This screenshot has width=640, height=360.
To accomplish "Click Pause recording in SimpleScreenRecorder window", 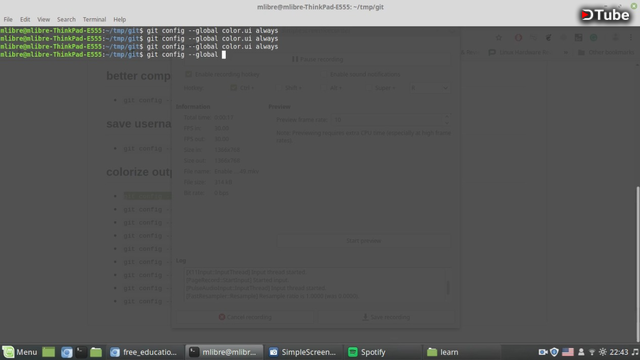I will pyautogui.click(x=317, y=59).
